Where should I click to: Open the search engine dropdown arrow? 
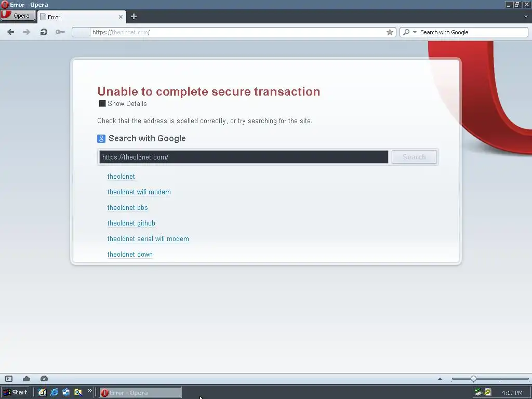(x=415, y=32)
